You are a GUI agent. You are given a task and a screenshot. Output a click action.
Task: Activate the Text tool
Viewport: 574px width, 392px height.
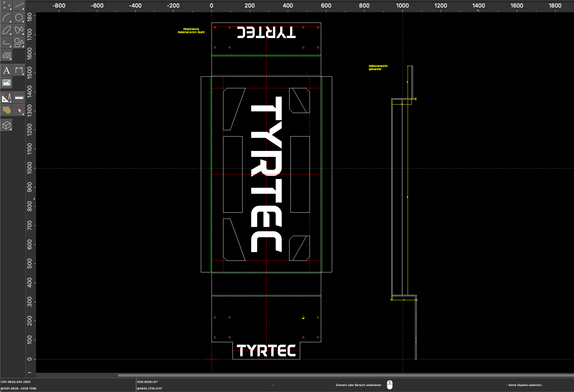[x=6, y=70]
